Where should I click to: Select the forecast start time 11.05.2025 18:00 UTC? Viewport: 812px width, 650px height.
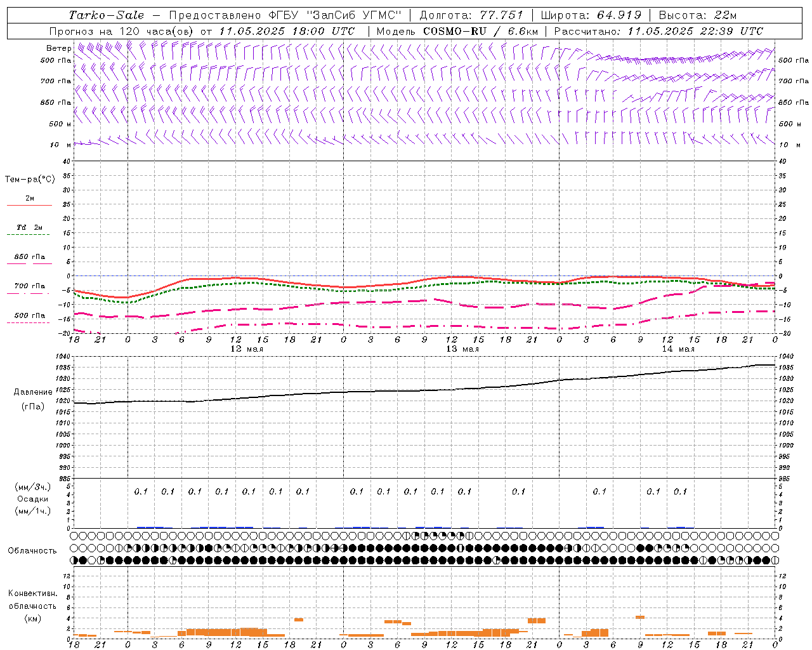coord(287,31)
